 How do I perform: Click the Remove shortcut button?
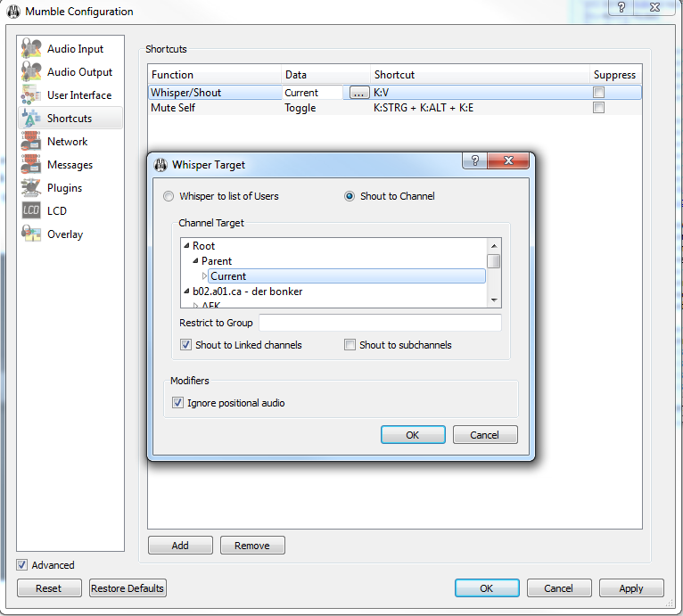(x=252, y=546)
